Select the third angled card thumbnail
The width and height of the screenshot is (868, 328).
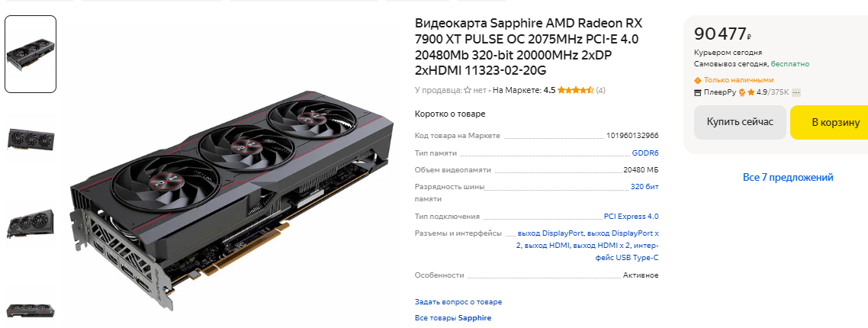pyautogui.click(x=31, y=223)
